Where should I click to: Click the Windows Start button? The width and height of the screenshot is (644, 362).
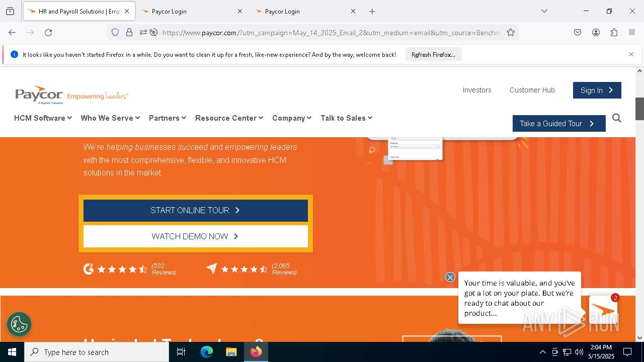tap(12, 352)
